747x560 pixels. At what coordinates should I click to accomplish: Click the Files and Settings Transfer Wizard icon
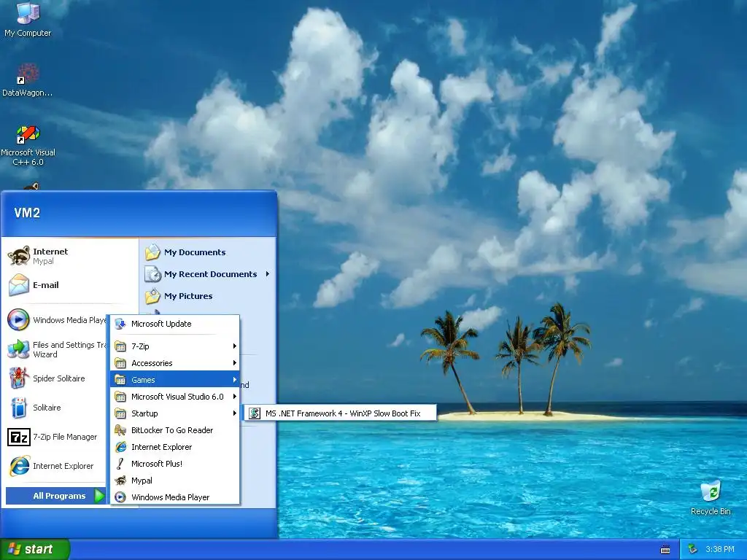coord(18,349)
